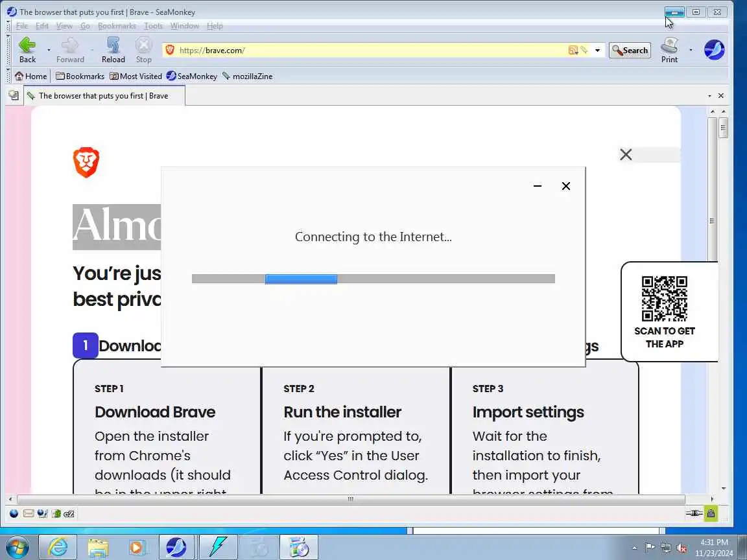Image resolution: width=747 pixels, height=560 pixels.
Task: Open Internet Explorer from taskbar
Action: tap(58, 547)
